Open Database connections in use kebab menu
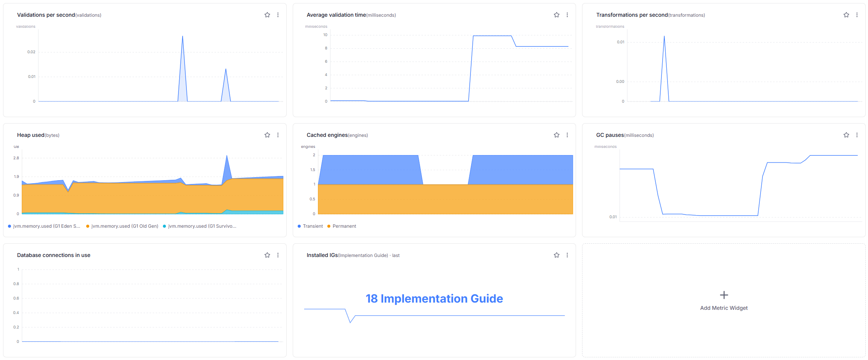The height and width of the screenshot is (360, 868). pyautogui.click(x=278, y=255)
